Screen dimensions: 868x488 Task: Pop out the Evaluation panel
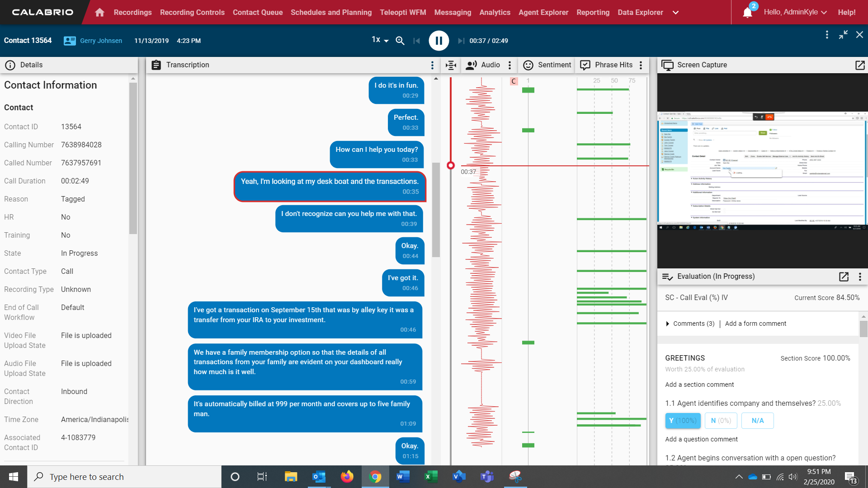[x=844, y=277]
